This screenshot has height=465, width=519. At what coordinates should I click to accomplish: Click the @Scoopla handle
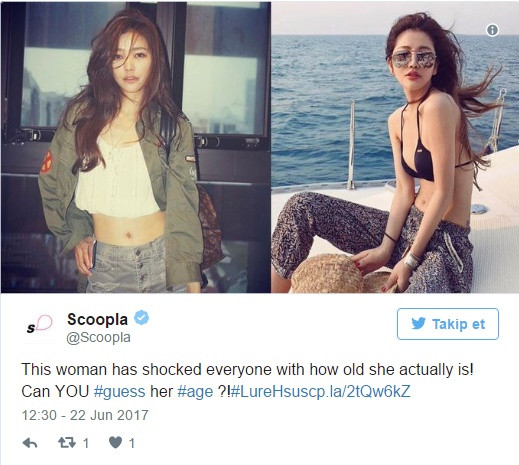(99, 337)
